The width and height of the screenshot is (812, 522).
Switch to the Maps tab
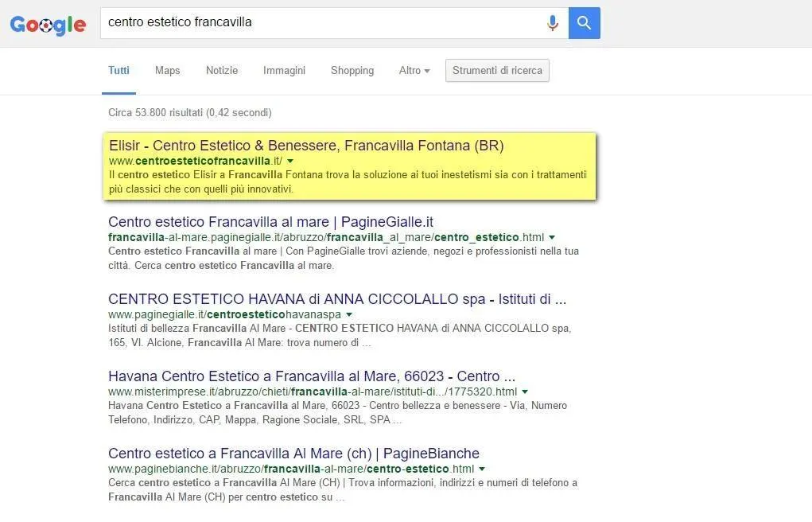167,71
